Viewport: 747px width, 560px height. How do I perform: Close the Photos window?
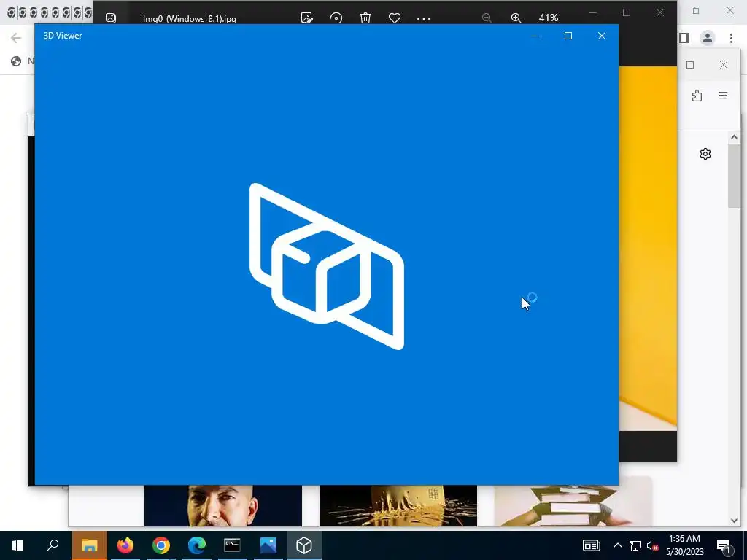(x=659, y=12)
